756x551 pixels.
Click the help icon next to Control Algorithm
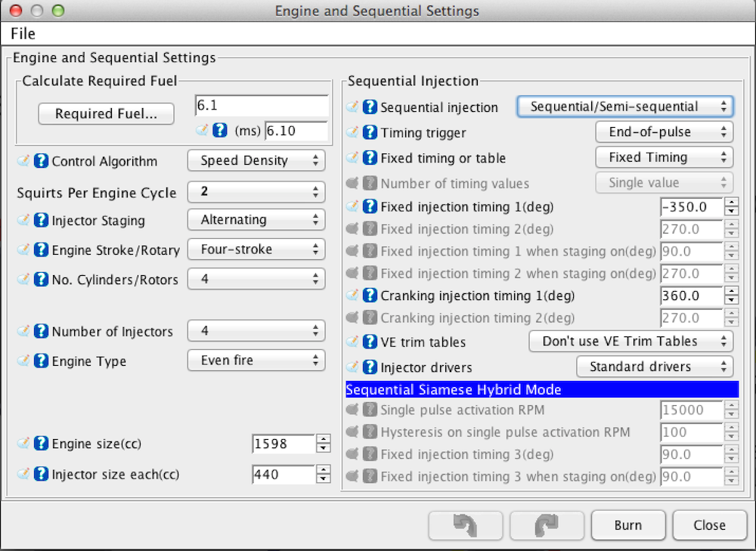pyautogui.click(x=42, y=161)
